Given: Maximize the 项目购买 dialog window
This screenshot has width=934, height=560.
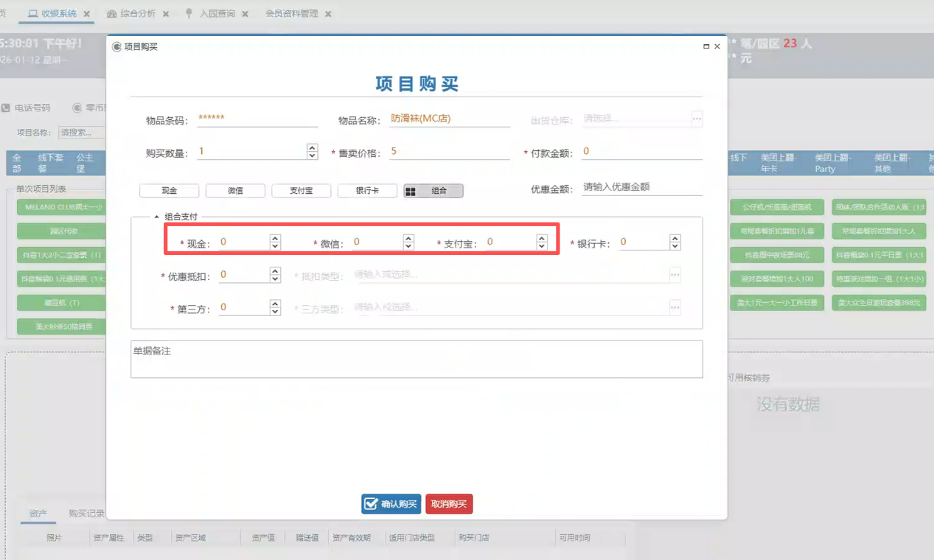Looking at the screenshot, I should 706,46.
